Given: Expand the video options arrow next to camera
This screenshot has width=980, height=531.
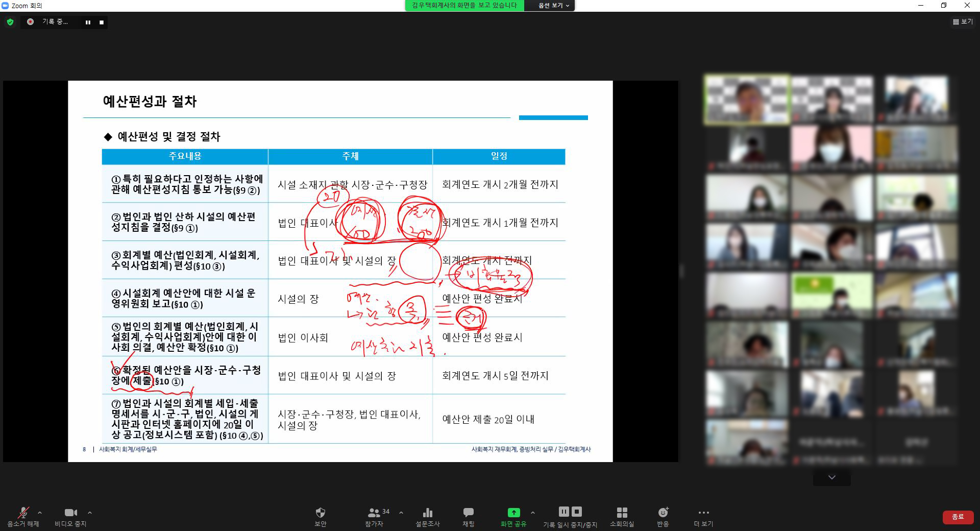Looking at the screenshot, I should [90, 513].
